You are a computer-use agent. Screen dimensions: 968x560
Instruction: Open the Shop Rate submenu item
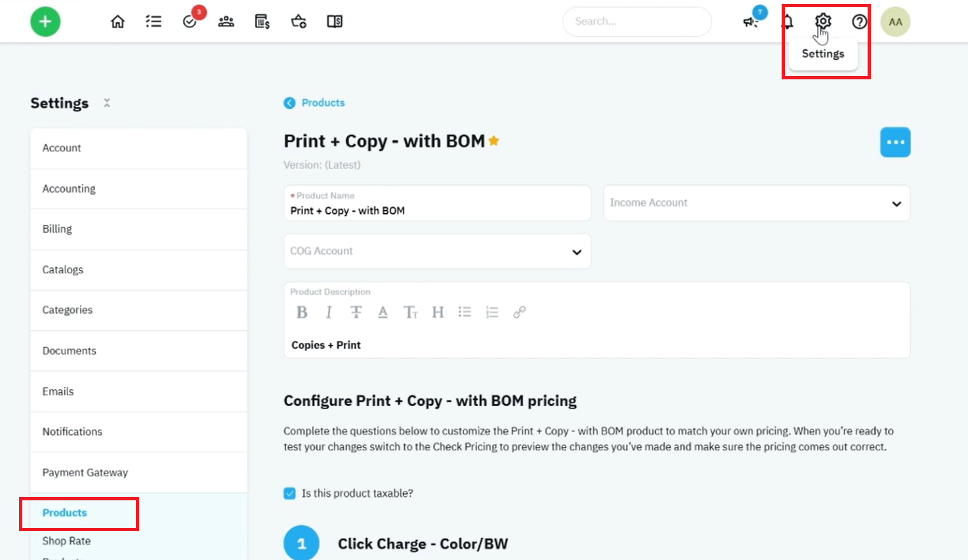66,541
